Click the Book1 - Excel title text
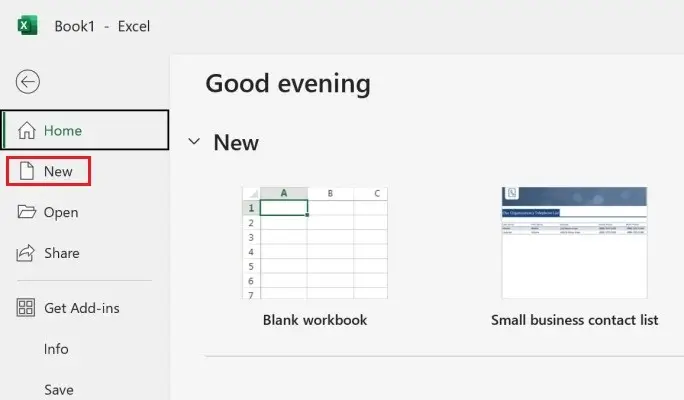This screenshot has width=684, height=400. coord(102,26)
